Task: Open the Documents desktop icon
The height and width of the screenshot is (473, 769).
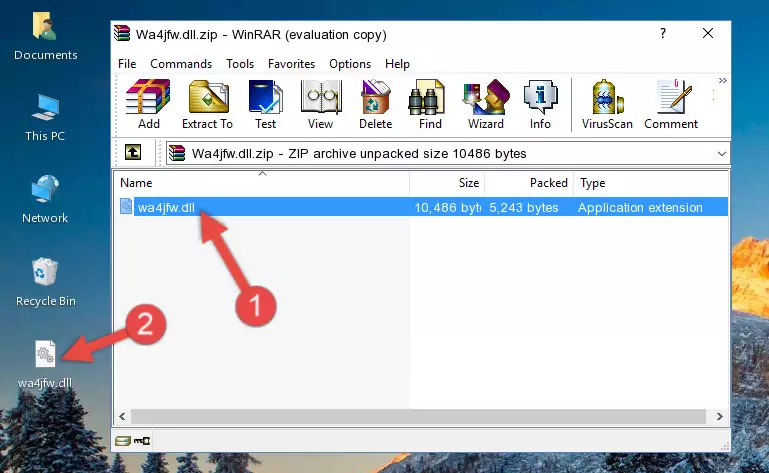Action: [x=45, y=37]
